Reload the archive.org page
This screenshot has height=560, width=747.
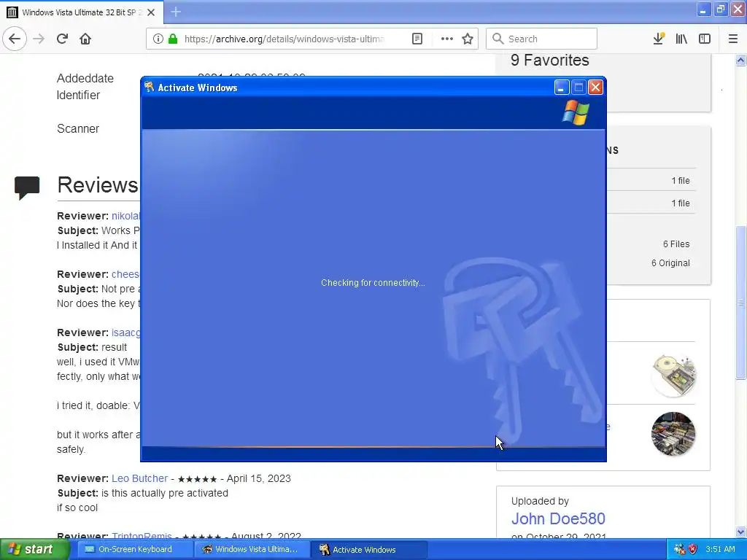tap(62, 39)
